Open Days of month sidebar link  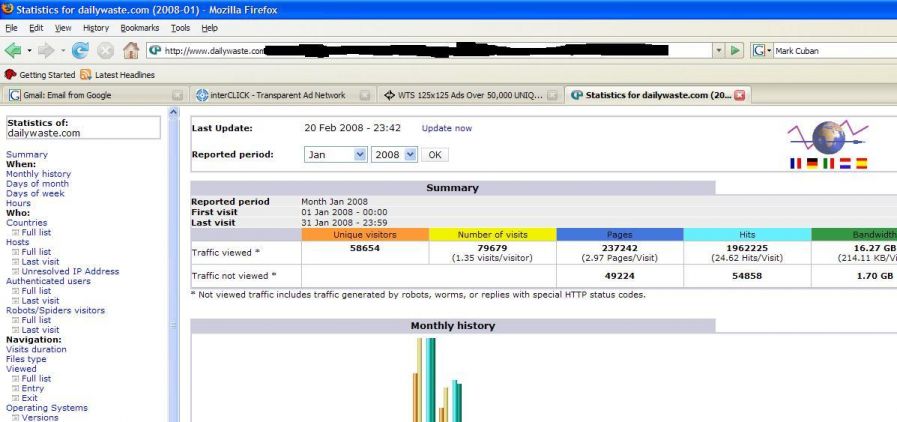(x=37, y=184)
